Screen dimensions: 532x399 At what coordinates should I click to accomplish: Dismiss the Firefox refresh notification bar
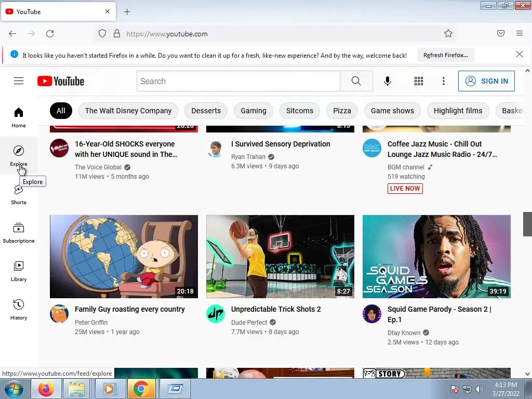pos(520,54)
